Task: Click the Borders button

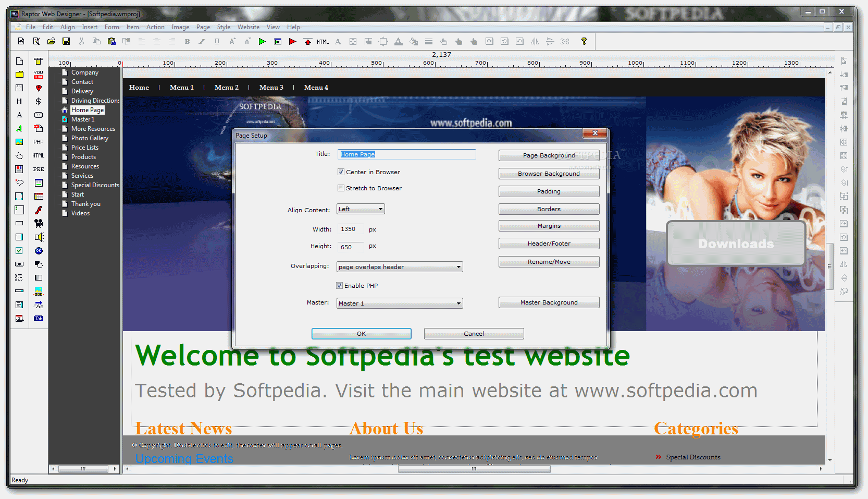Action: coord(549,209)
